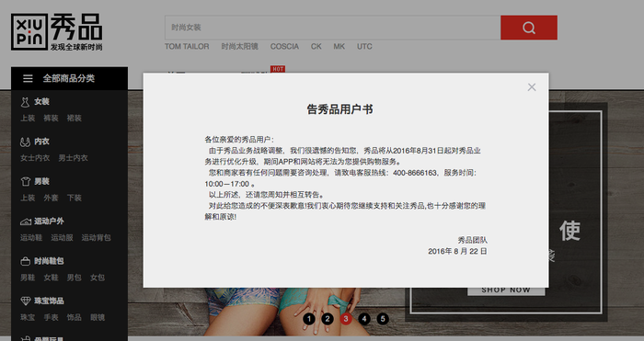Go to banner slide 1
This screenshot has height=341, width=644.
click(309, 319)
